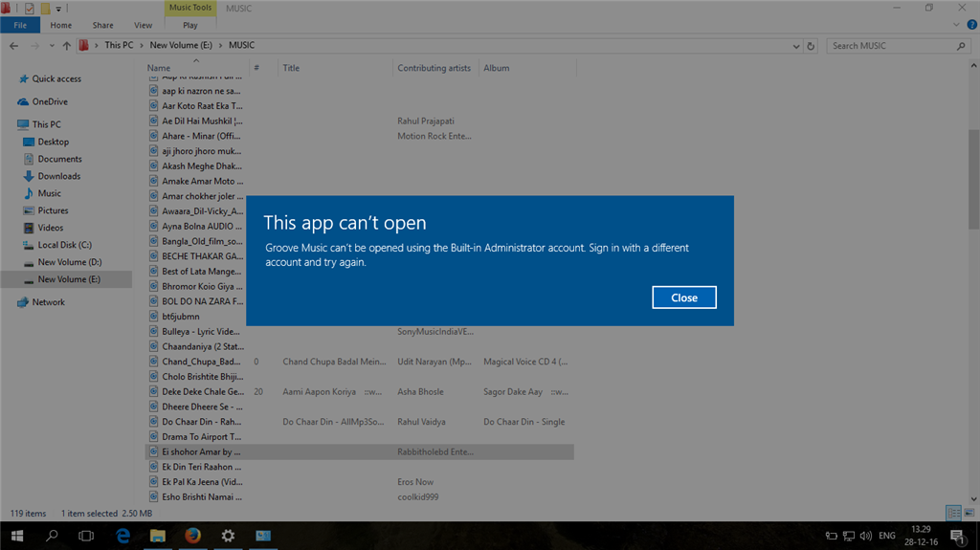Click 'MUSIC' in the address breadcrumb
980x550 pixels.
[241, 45]
